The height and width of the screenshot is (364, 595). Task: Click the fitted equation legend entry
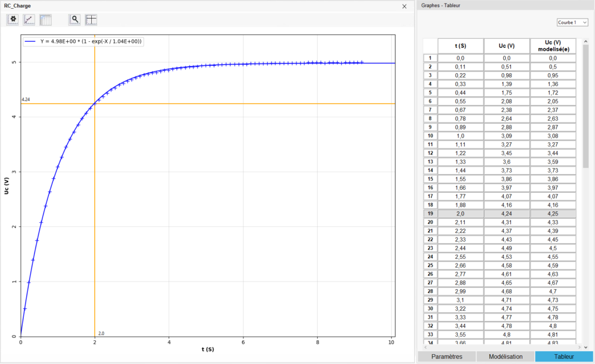(84, 41)
